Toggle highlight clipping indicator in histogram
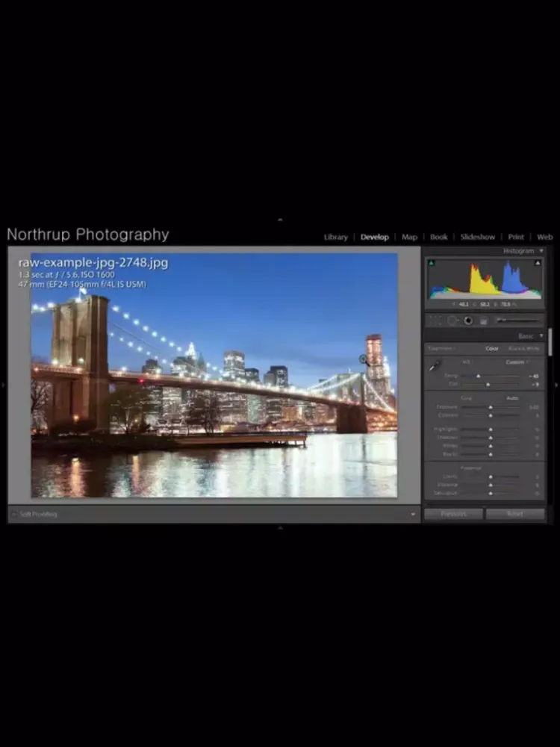The image size is (560, 747). pos(538,262)
